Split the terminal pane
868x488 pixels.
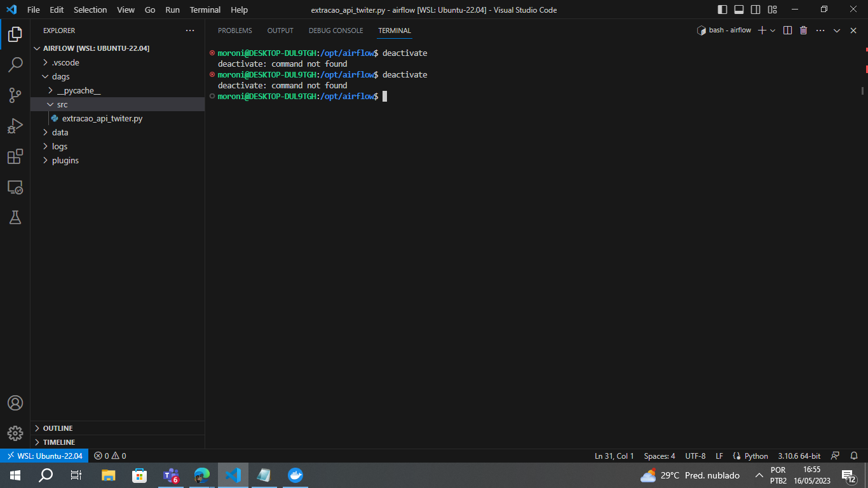pos(787,30)
